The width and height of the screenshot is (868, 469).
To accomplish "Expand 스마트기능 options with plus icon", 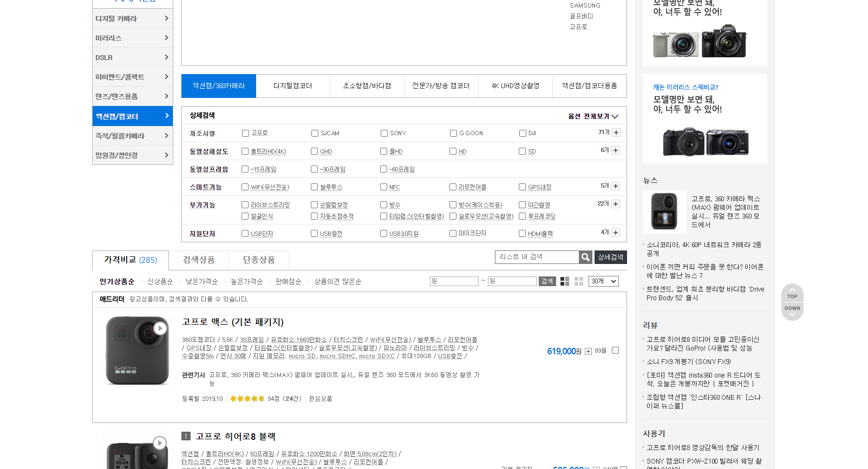I will [616, 186].
